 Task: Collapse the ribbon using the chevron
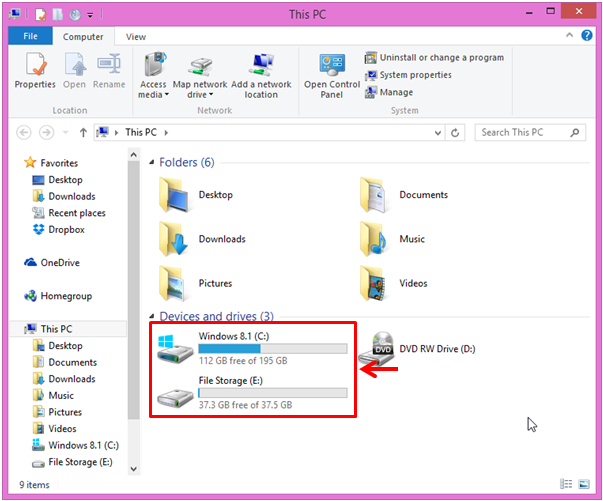pyautogui.click(x=570, y=35)
